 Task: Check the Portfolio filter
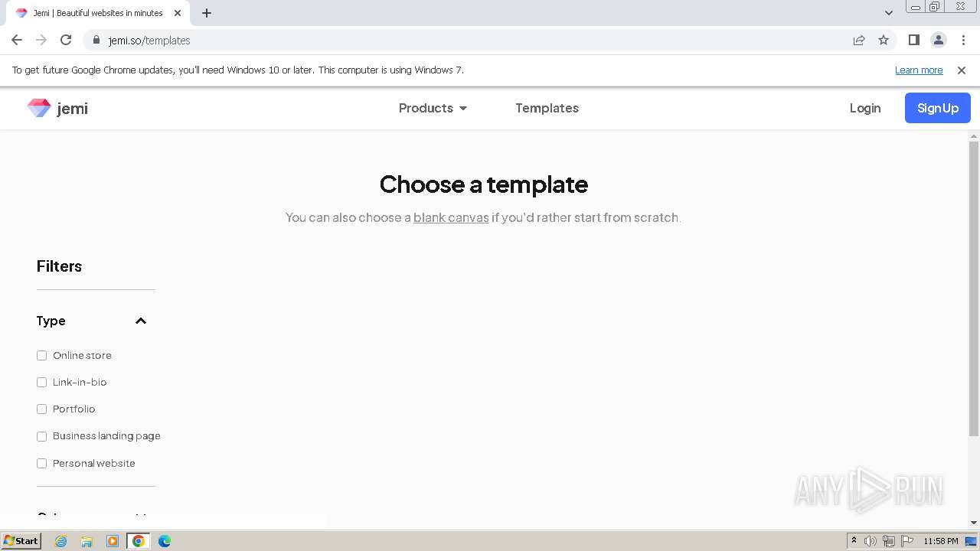(x=42, y=409)
